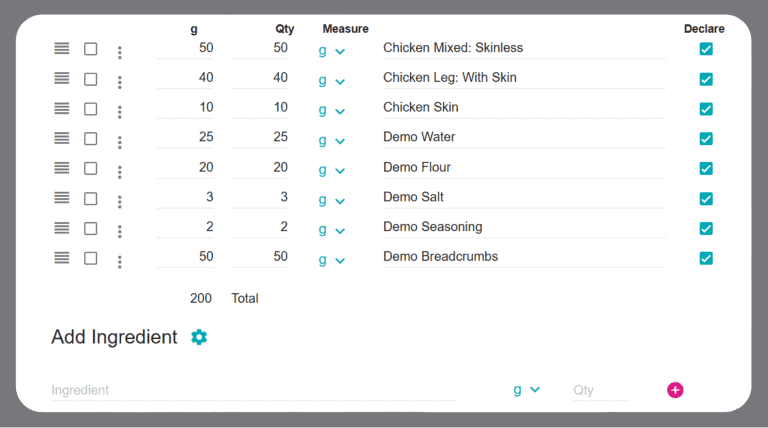Screen dimensions: 768x428
Task: Open three-dot menu for Chicken Leg row
Action: tap(120, 82)
